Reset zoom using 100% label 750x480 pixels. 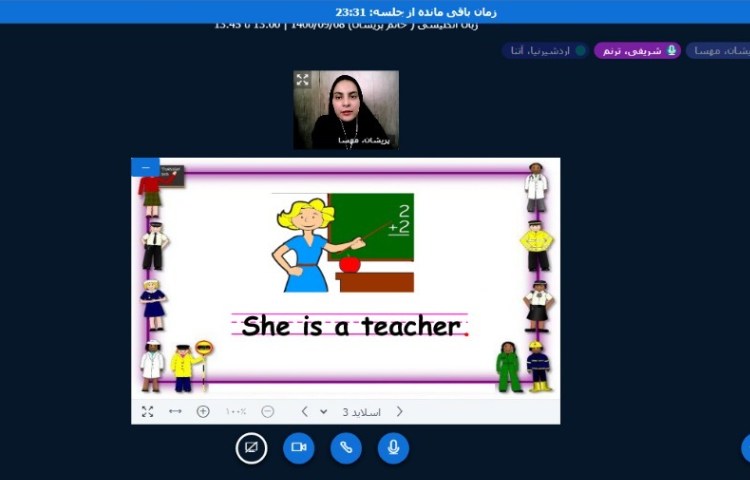coord(236,411)
